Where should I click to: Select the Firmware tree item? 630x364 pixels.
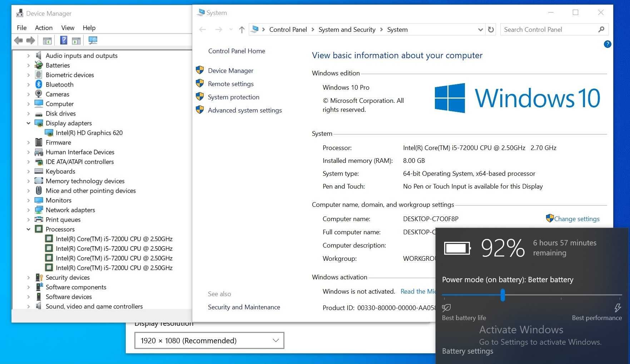tap(58, 142)
